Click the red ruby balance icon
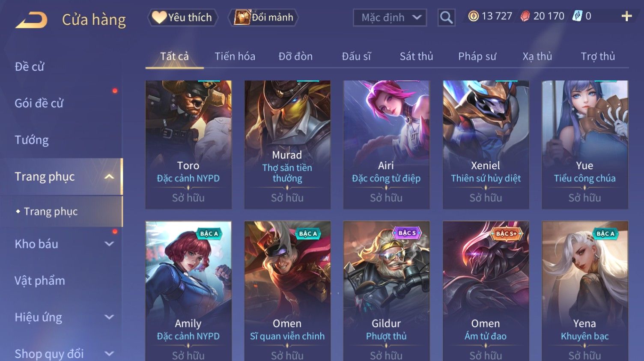 click(525, 16)
